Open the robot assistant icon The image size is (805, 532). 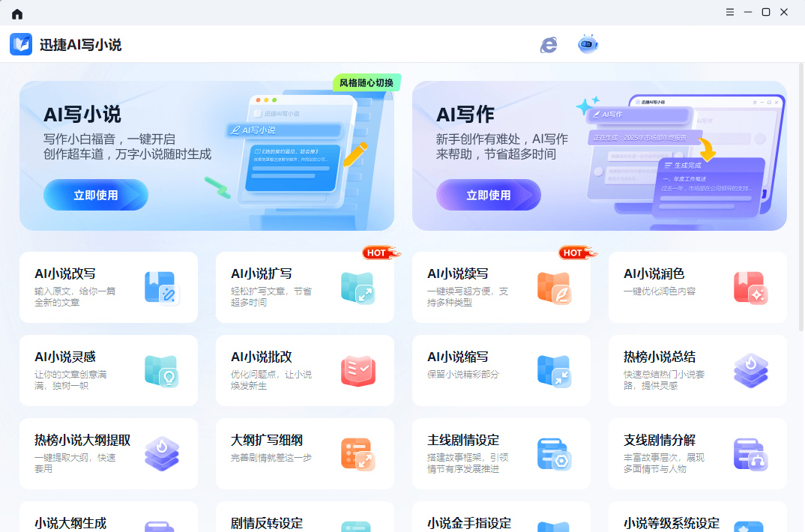(588, 45)
